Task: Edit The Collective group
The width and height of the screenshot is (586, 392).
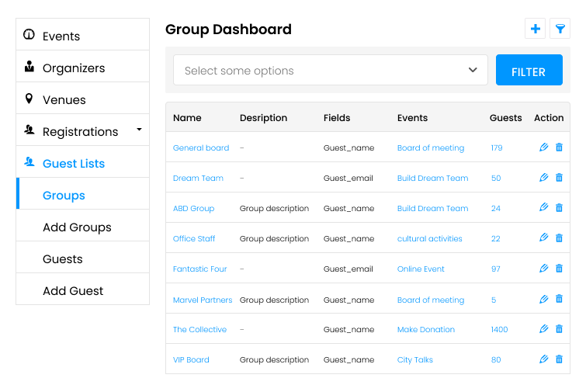Action: (543, 329)
